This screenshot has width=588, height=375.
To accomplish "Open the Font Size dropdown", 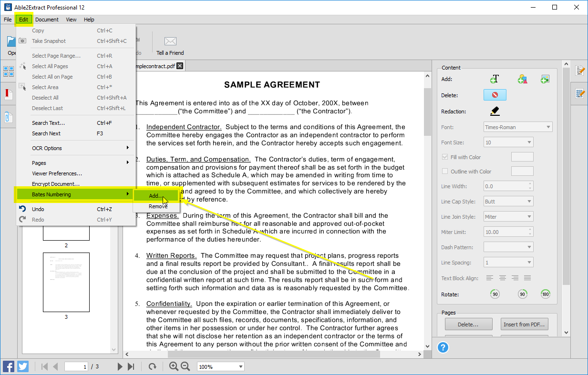I will click(x=508, y=142).
